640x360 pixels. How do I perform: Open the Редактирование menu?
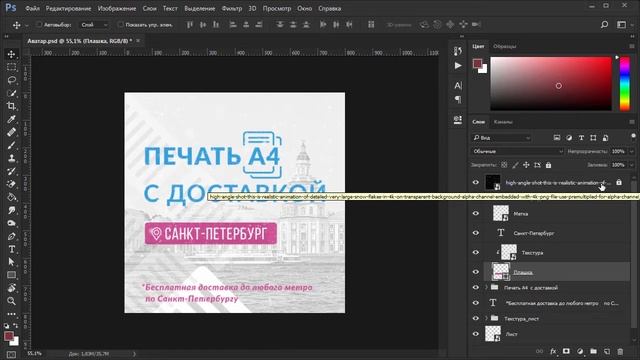68,8
